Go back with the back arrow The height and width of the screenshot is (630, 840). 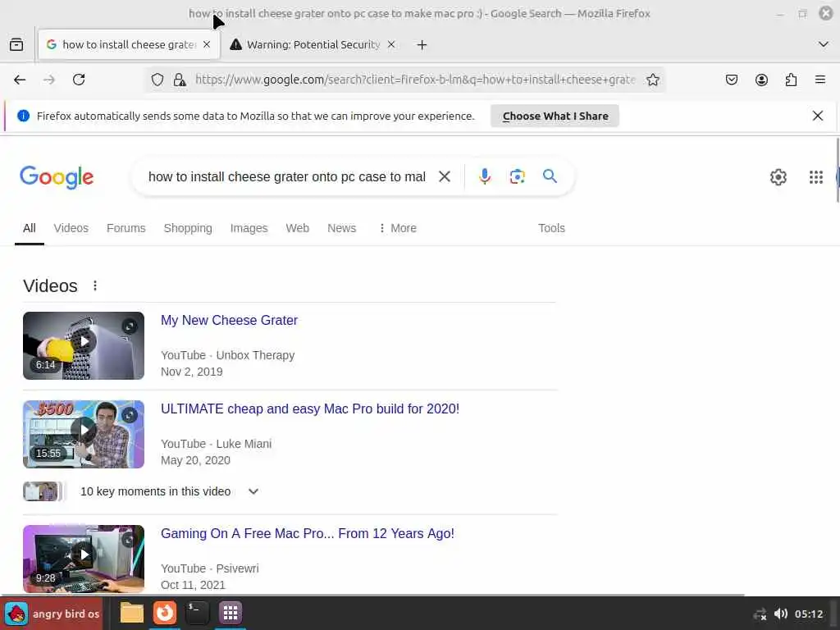pos(20,80)
